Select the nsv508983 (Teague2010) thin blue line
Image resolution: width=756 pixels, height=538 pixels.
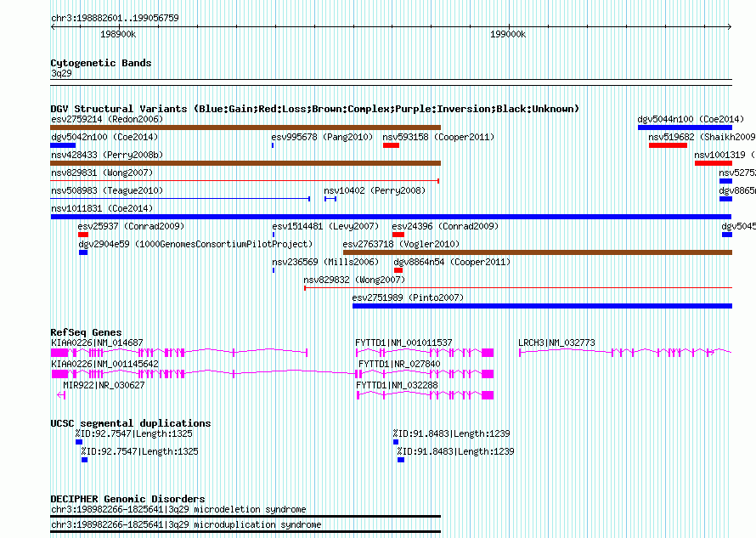[x=180, y=199]
